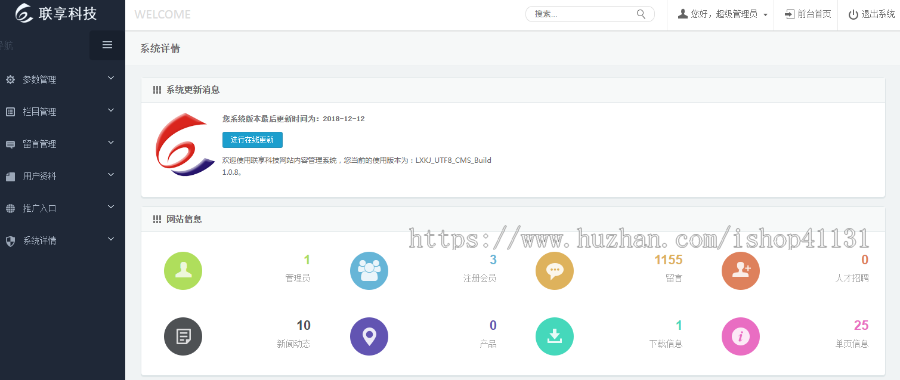
Task: Click the teal 下载信息 download icon
Action: click(x=554, y=336)
